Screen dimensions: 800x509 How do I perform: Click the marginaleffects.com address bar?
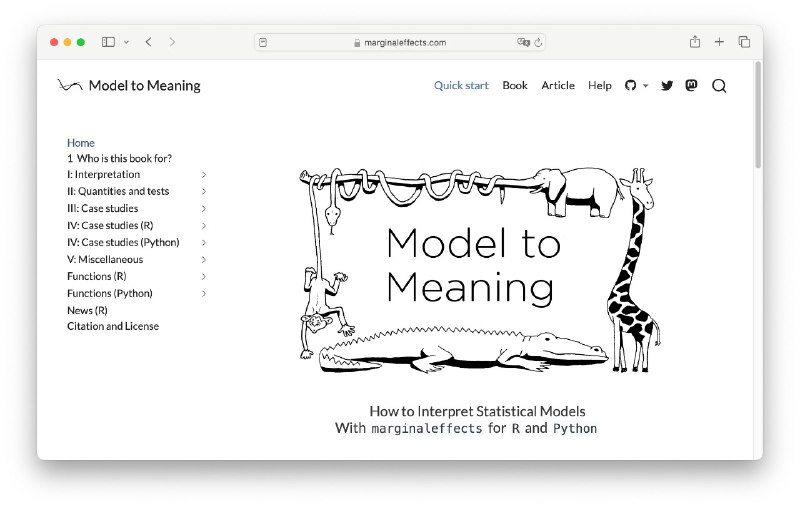point(400,42)
